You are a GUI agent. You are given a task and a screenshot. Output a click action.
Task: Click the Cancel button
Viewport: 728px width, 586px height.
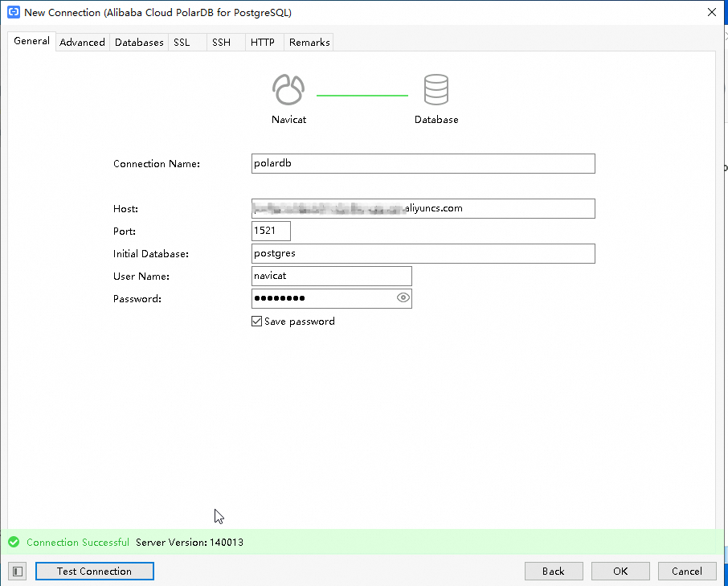(687, 572)
